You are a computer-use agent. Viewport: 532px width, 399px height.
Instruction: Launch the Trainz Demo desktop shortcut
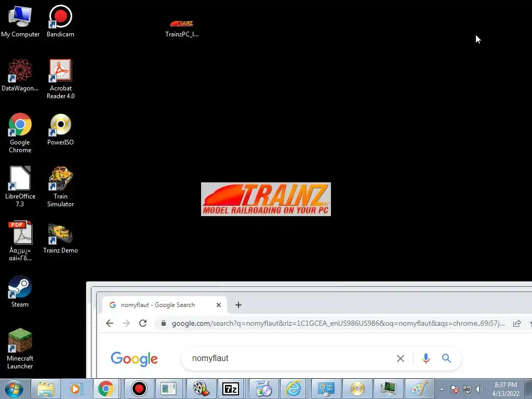coord(60,238)
